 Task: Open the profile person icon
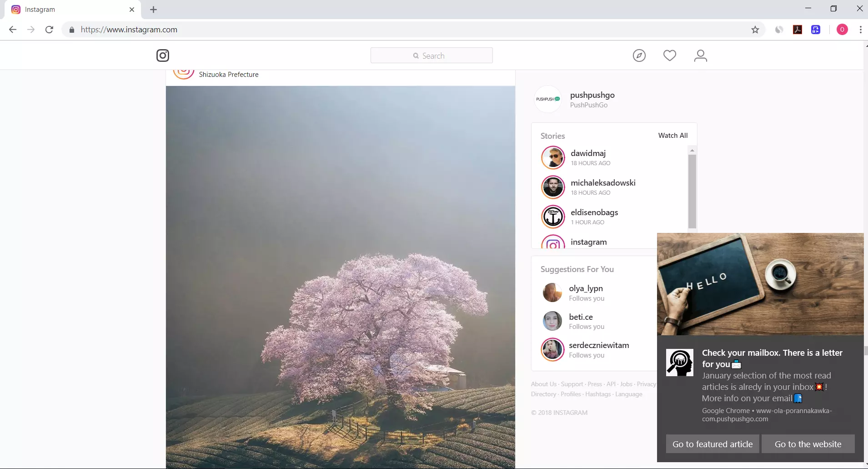coord(701,55)
